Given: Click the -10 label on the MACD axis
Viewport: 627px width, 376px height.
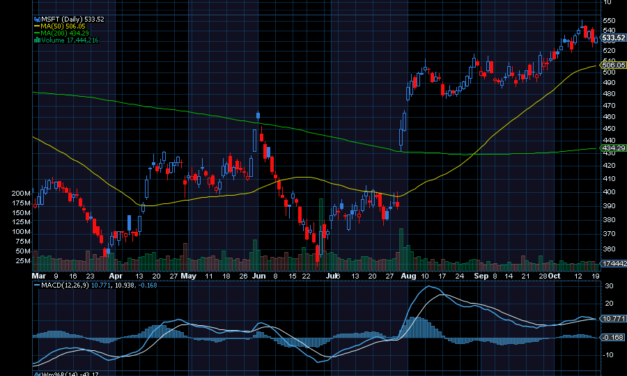Looking at the screenshot, I should pyautogui.click(x=608, y=355).
